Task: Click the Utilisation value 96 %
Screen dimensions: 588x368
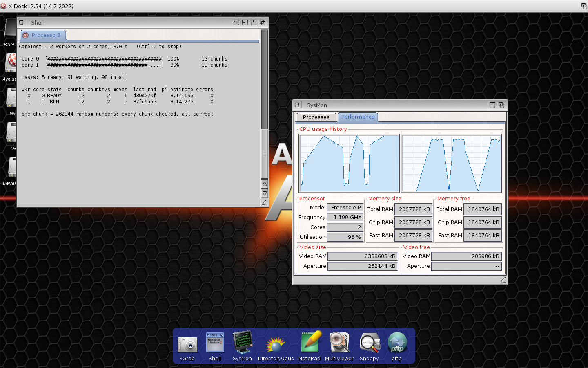Action: tap(345, 237)
